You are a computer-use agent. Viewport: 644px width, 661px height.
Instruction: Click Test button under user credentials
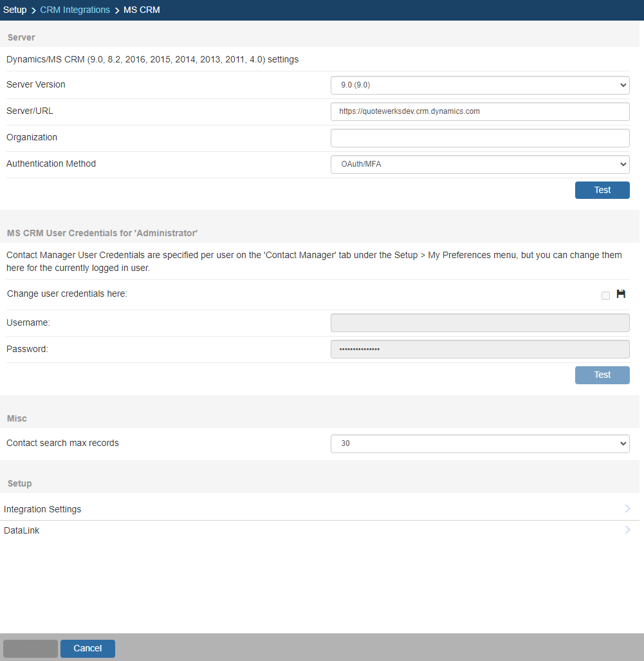(602, 375)
